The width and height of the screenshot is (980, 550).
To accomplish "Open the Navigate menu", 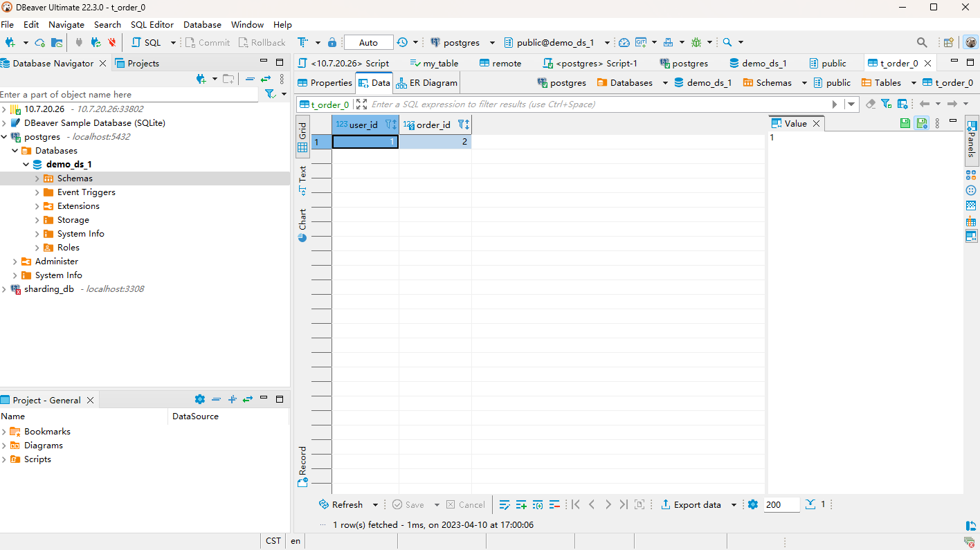I will click(66, 24).
